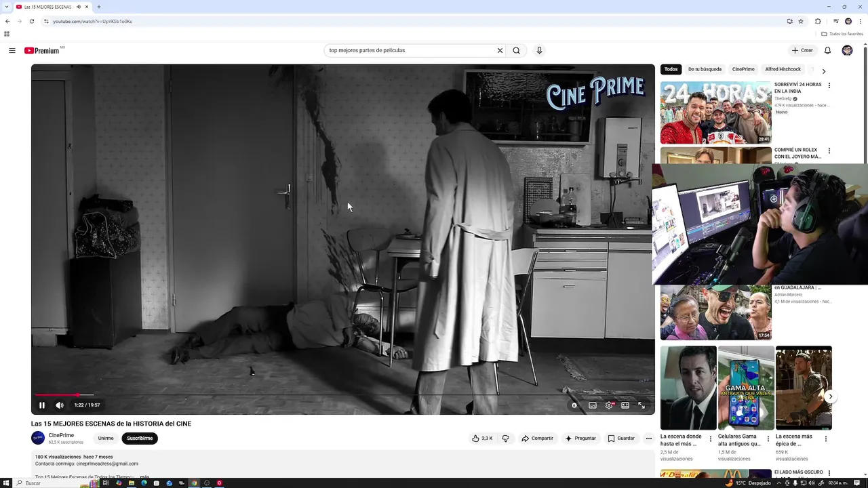Open the Windows Start menu
The width and height of the screenshot is (868, 488).
click(6, 483)
